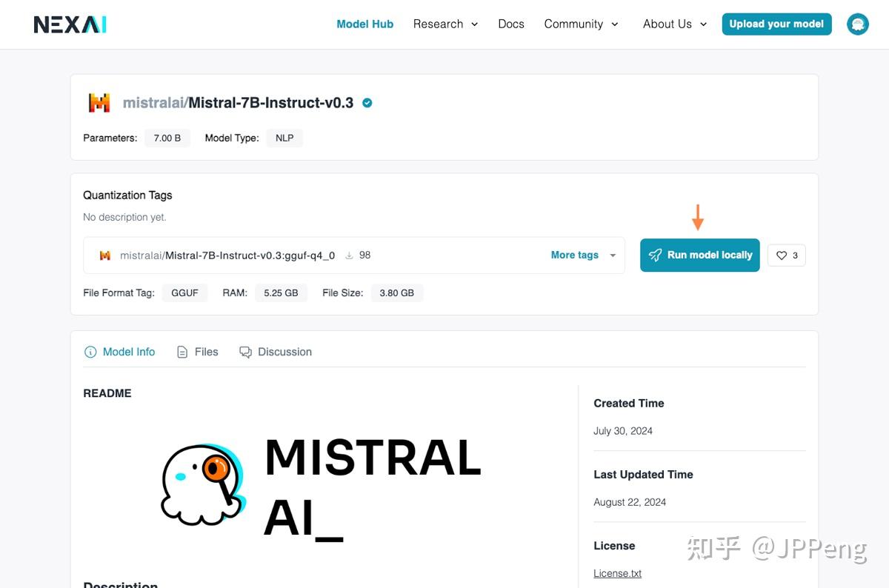Image resolution: width=889 pixels, height=588 pixels.
Task: Click the download icon next to the 98 count
Action: [x=348, y=255]
